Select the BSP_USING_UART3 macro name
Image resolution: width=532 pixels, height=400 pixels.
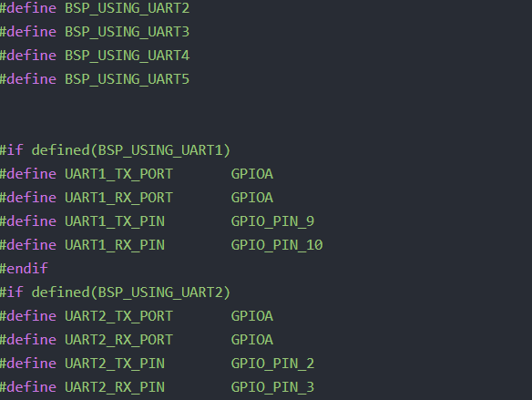(x=127, y=32)
